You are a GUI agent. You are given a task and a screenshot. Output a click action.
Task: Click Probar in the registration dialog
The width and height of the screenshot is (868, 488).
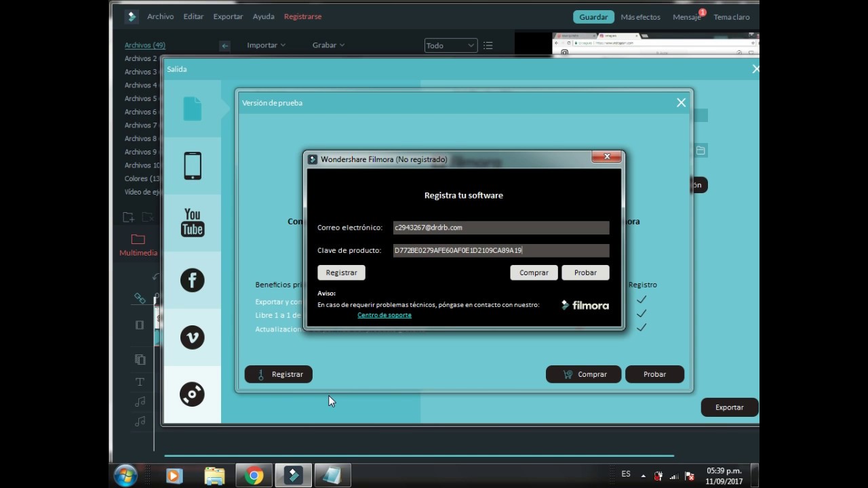[585, 272]
